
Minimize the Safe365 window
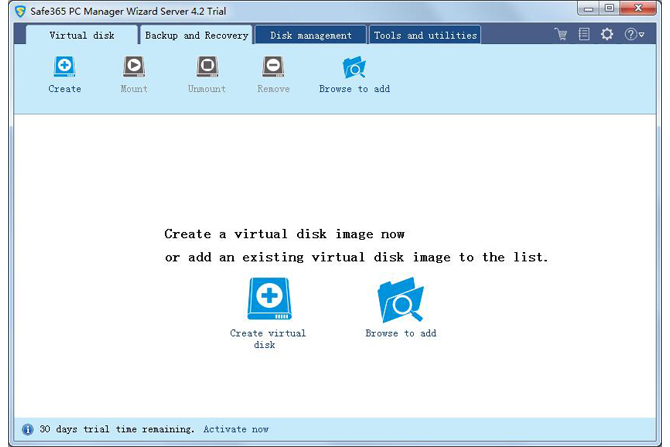pyautogui.click(x=587, y=8)
